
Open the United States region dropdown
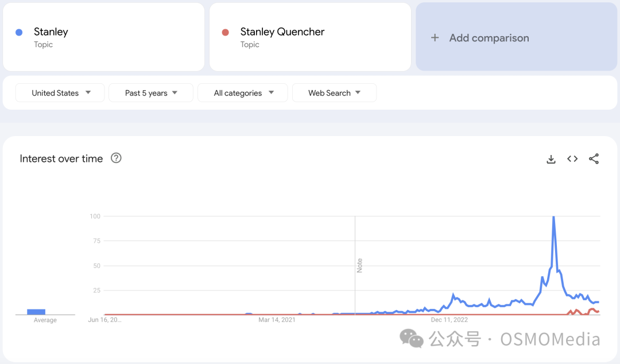coord(60,93)
